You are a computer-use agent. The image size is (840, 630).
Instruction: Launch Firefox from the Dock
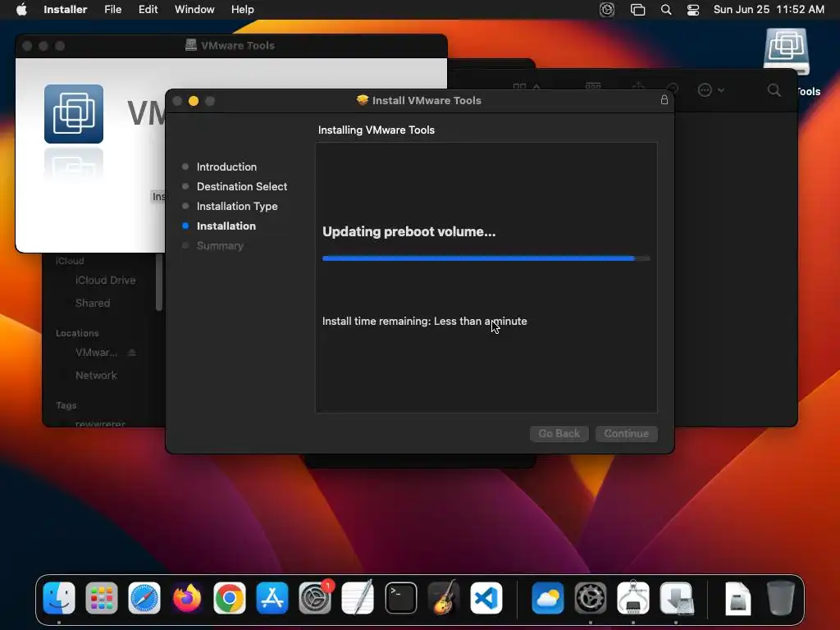[x=187, y=598]
